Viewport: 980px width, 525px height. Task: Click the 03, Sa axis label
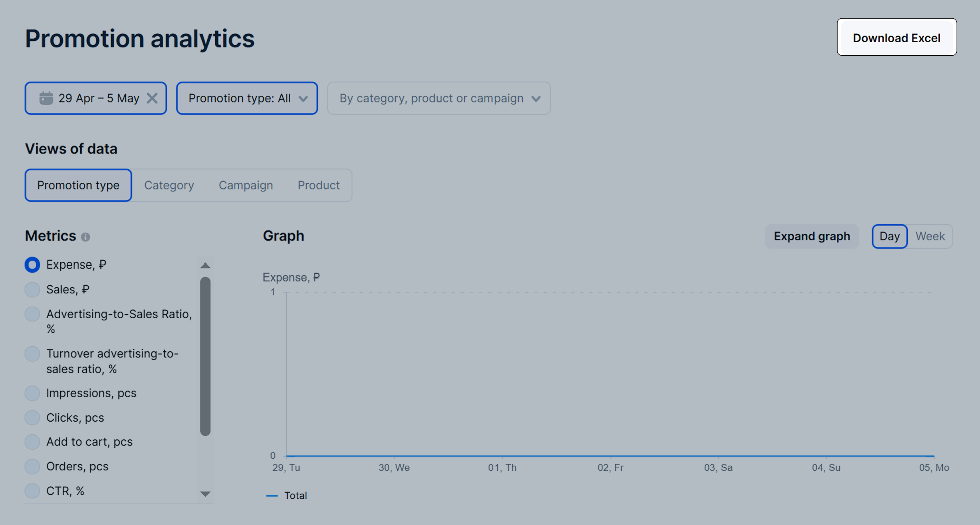click(718, 467)
